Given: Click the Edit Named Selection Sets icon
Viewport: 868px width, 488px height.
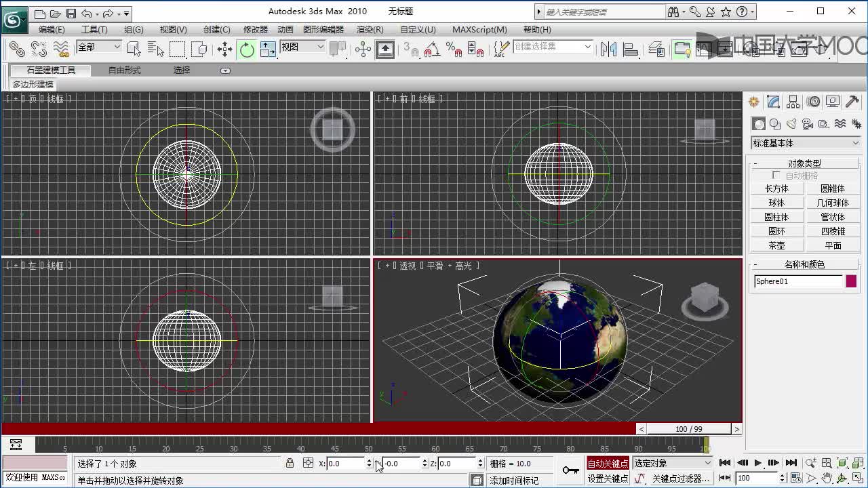Looking at the screenshot, I should point(500,49).
